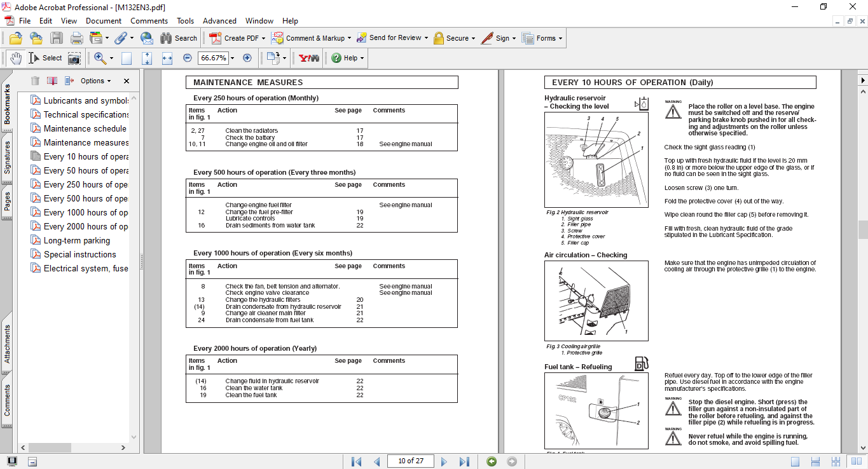This screenshot has width=868, height=469.
Task: Click the Search button with binoculars
Action: coord(179,38)
